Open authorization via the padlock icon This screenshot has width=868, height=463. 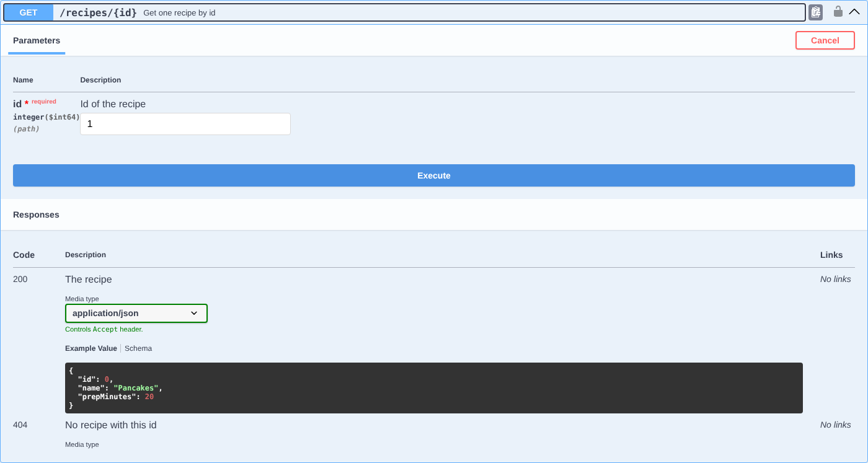(x=838, y=11)
